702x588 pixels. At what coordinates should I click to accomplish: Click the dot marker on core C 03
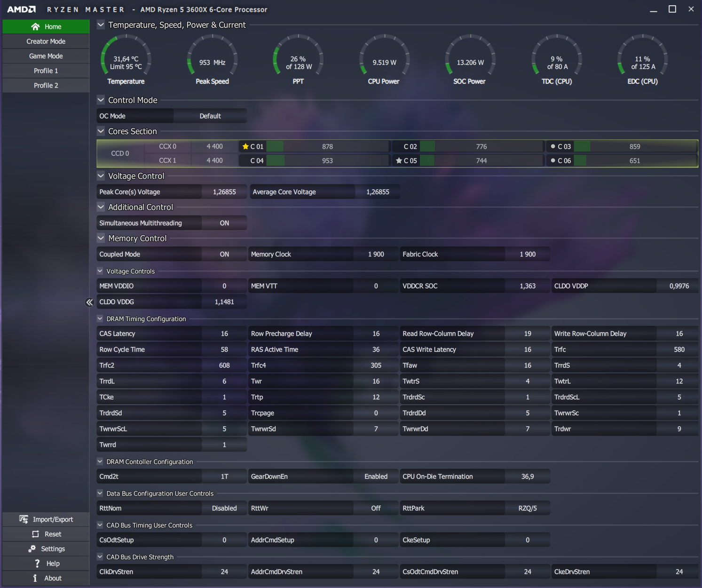(x=553, y=146)
